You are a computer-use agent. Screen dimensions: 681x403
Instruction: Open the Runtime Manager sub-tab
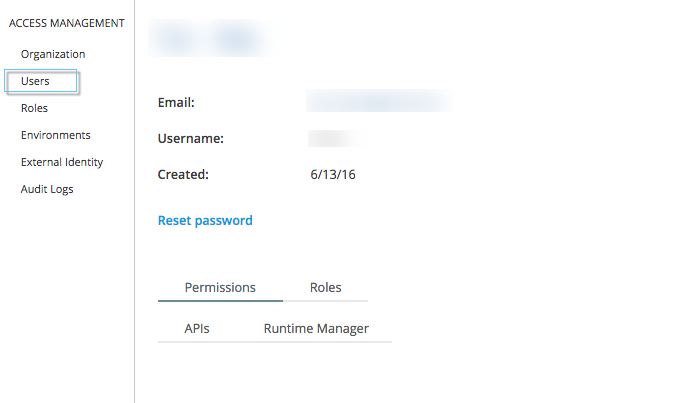tap(316, 328)
